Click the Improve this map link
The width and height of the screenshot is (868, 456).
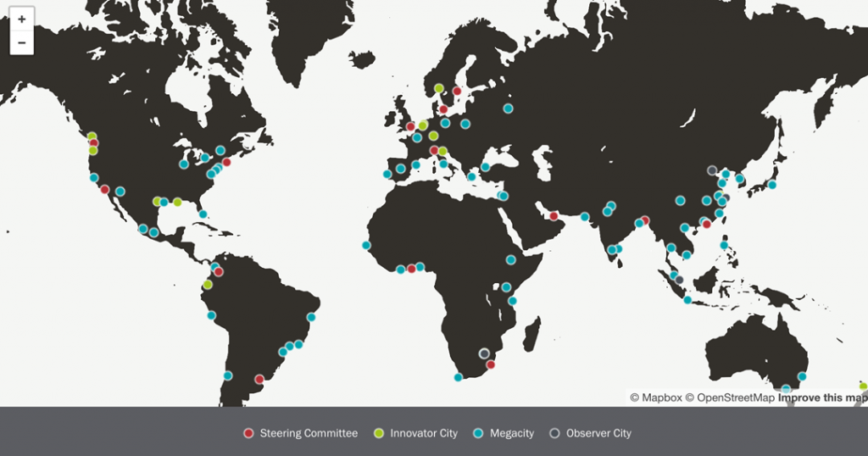(x=822, y=398)
